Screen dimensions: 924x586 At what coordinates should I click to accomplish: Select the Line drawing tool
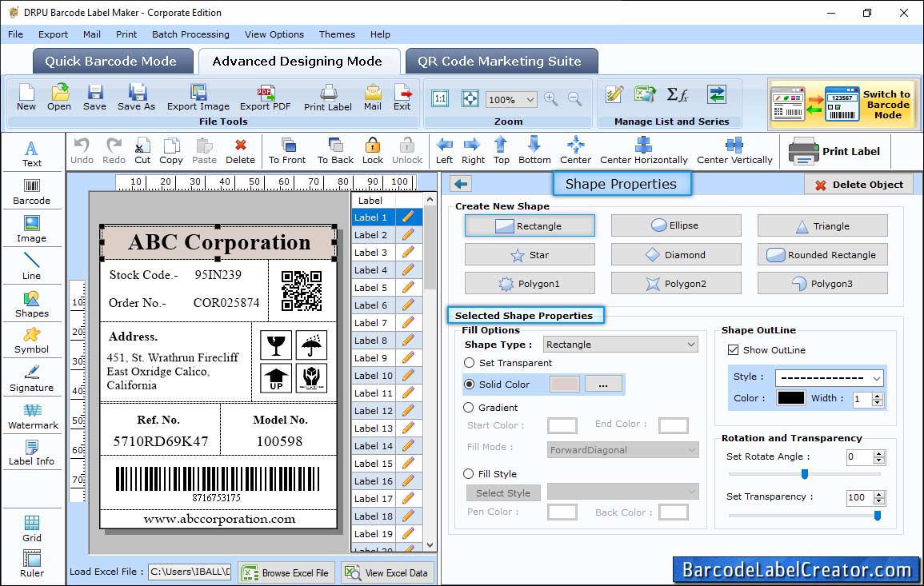coord(32,266)
